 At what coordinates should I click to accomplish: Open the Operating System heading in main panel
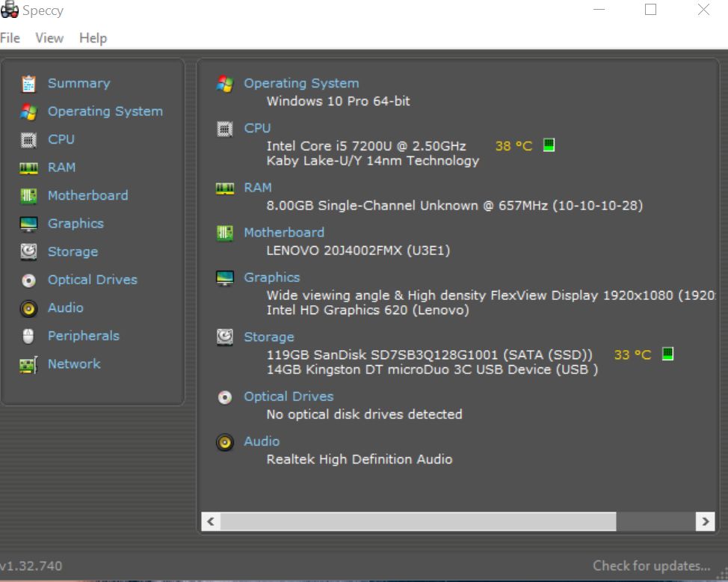click(301, 83)
